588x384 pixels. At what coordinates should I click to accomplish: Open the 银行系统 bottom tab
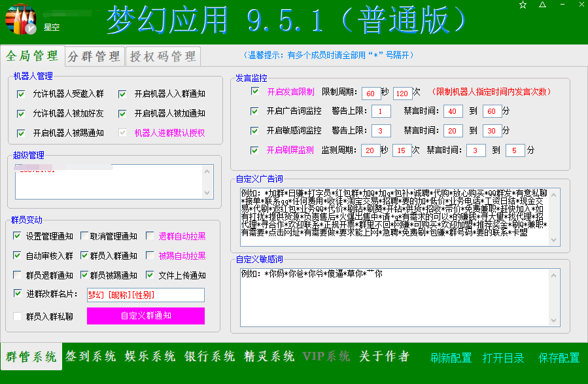[209, 357]
